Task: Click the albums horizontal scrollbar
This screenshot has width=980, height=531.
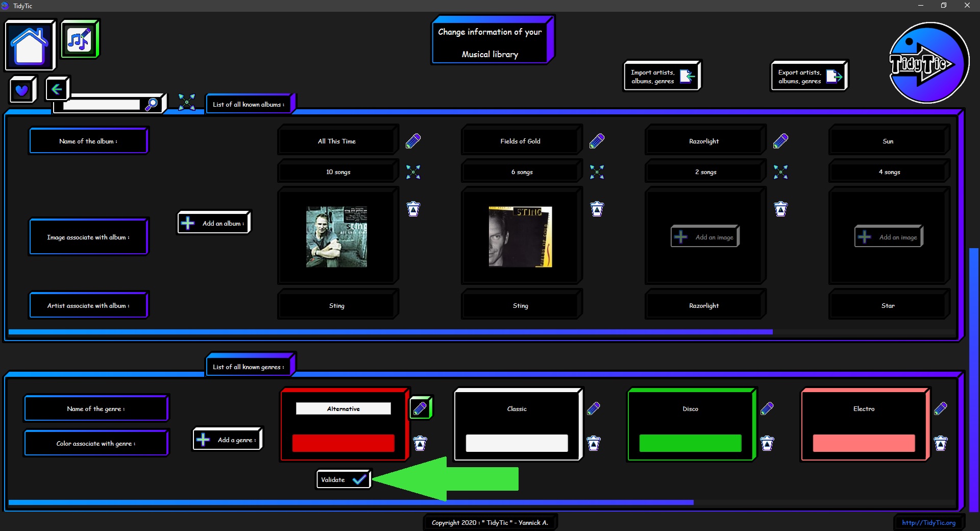Action: tap(390, 332)
